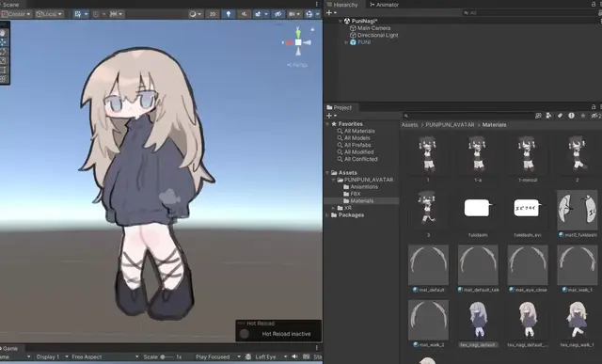Click Stats keyboard icon in Game toolbar
Screen dimensions: 602x364
pos(307,356)
